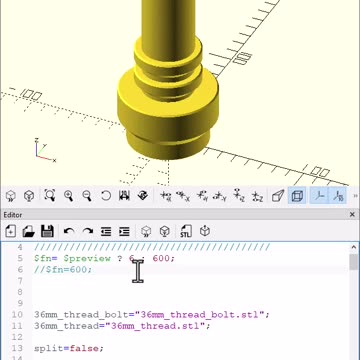The image size is (360, 360).
Task: Export the model as STL
Action: 186,231
